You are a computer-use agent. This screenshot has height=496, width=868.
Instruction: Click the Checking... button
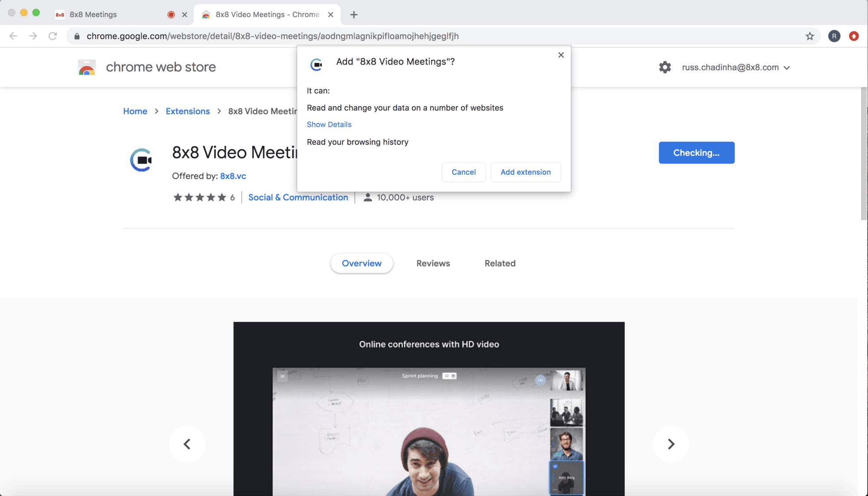tap(697, 153)
